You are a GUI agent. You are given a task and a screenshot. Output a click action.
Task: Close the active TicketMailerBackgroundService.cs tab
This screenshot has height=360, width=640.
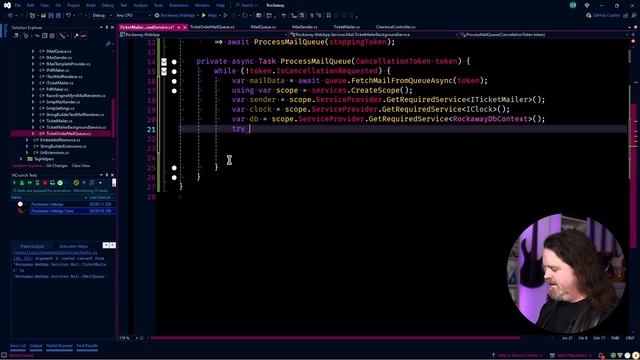coord(185,27)
